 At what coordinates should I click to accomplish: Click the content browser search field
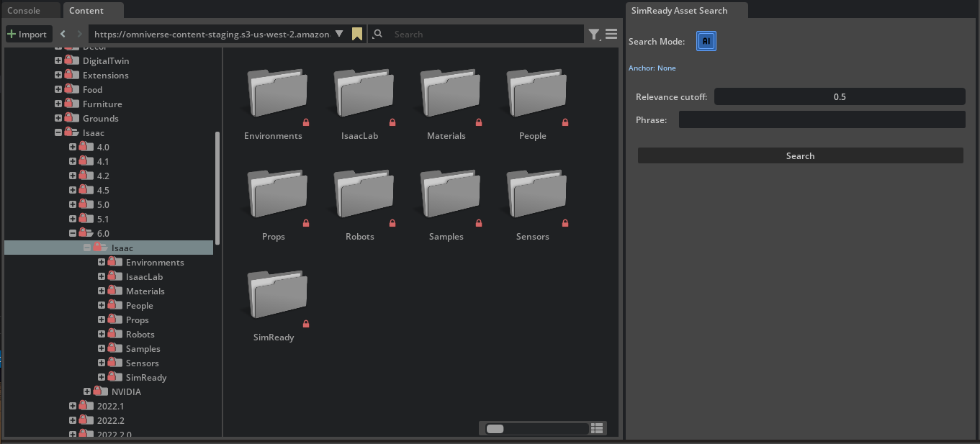(486, 34)
